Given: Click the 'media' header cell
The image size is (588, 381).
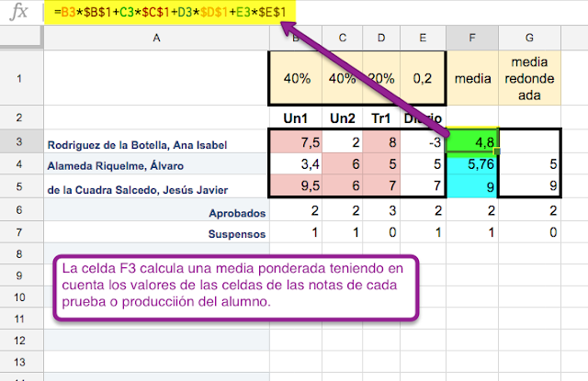Looking at the screenshot, I should click(471, 78).
